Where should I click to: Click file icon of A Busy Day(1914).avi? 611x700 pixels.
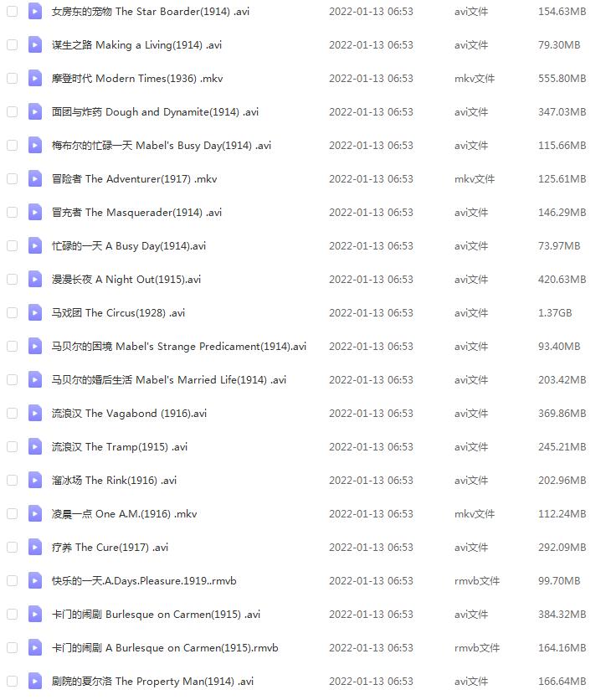(35, 246)
